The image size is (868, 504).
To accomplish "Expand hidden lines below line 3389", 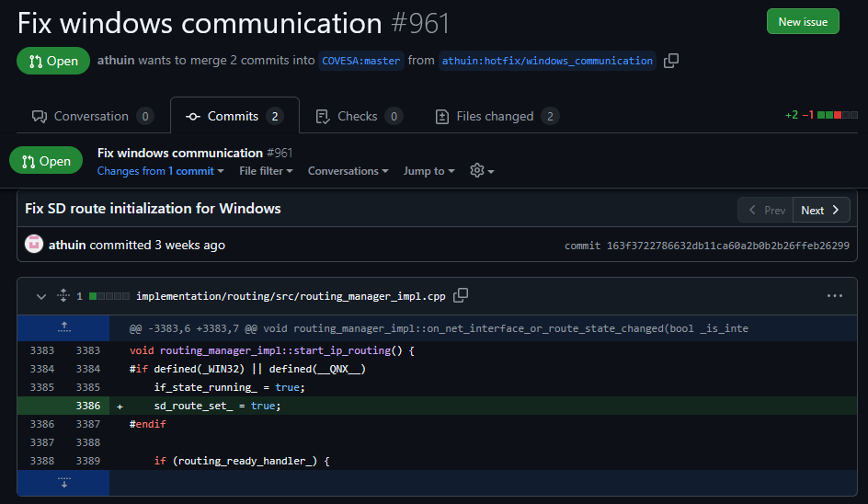I will [x=63, y=482].
